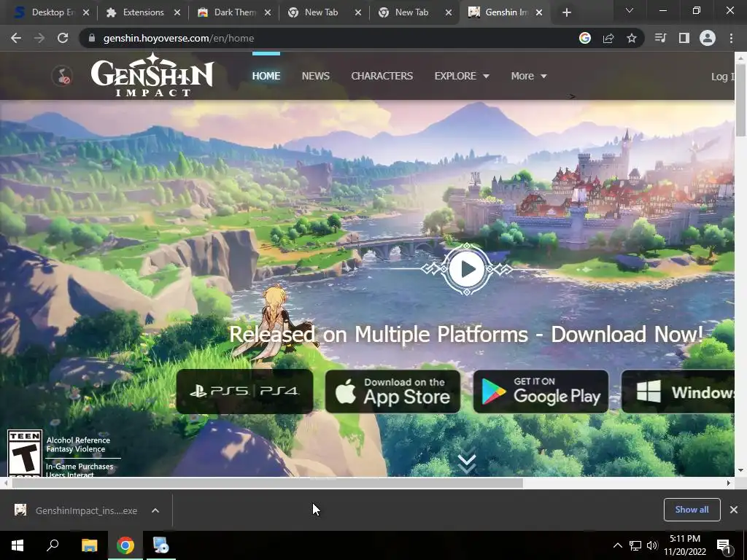
Task: Open Get it on Google Play badge
Action: pos(541,392)
